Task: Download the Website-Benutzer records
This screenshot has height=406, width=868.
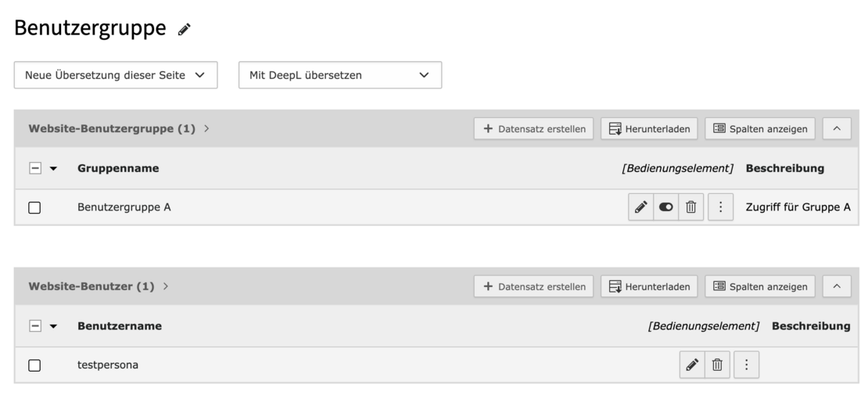Action: point(649,286)
